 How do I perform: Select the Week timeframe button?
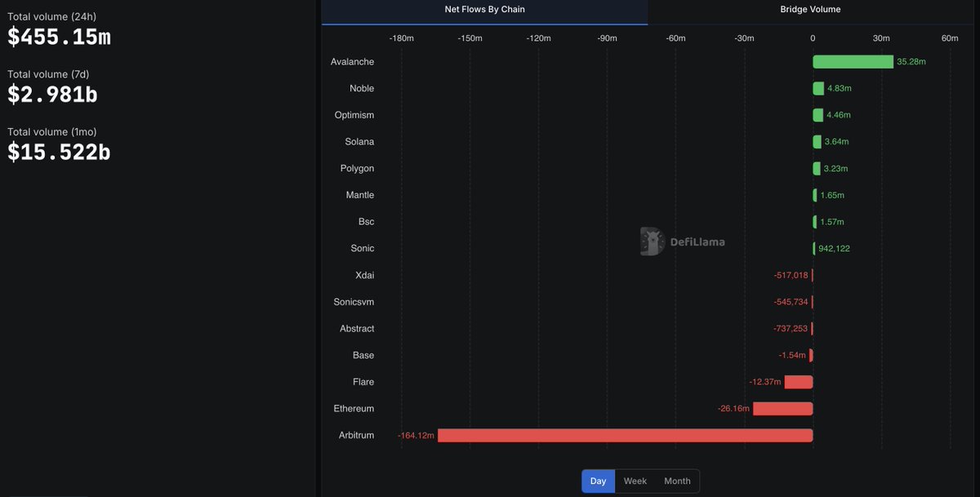pos(635,481)
